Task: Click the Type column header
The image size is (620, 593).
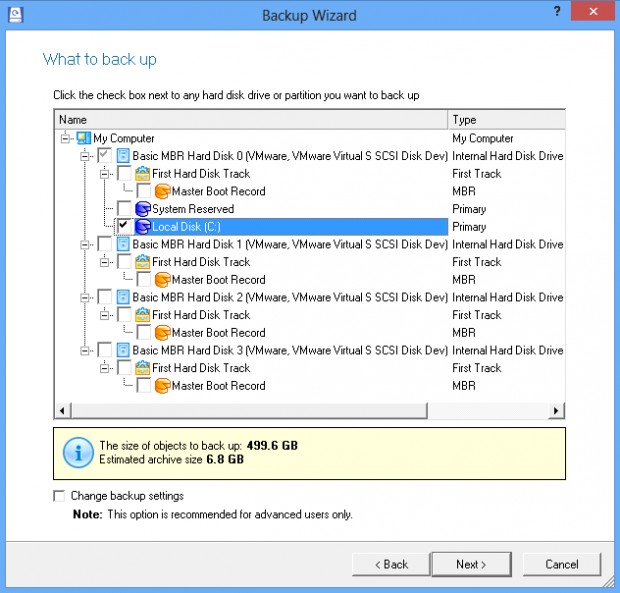Action: pos(507,120)
